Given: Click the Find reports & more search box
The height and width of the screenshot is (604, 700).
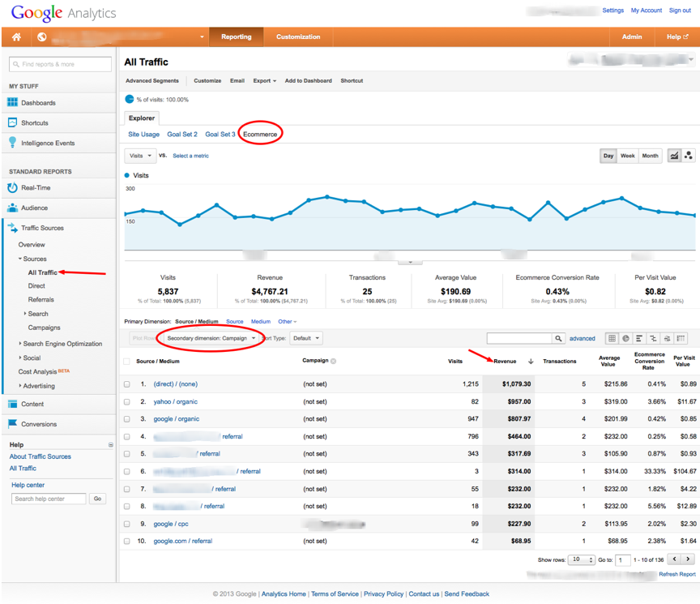Looking at the screenshot, I should [61, 64].
